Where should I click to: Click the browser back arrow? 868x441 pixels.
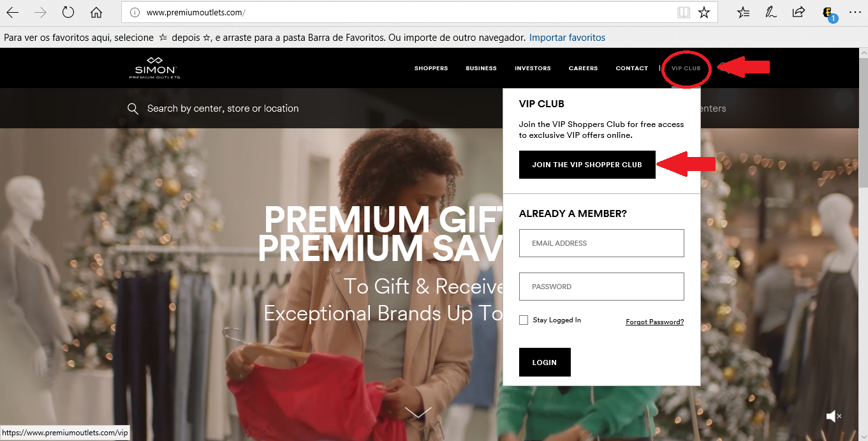point(13,12)
